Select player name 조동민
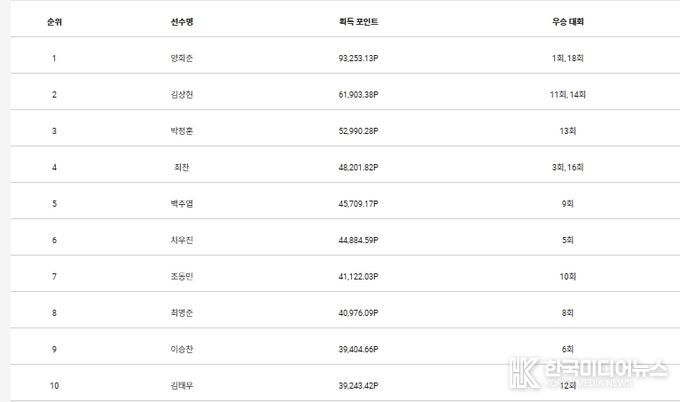Image resolution: width=680 pixels, height=402 pixels. coord(181,276)
